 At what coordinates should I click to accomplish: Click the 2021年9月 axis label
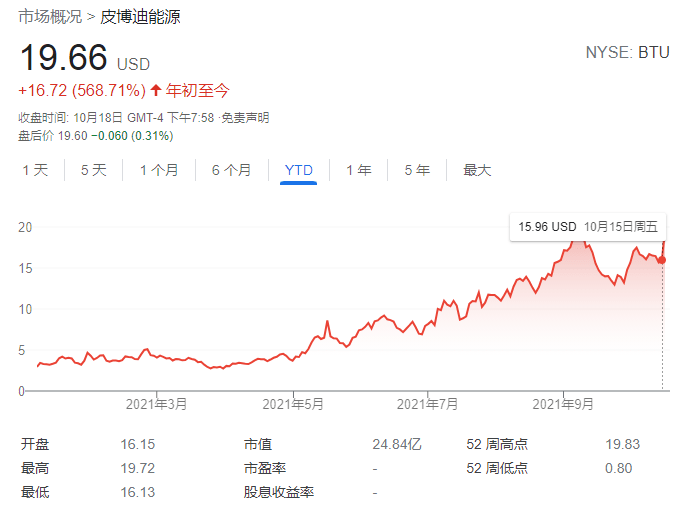coord(563,404)
